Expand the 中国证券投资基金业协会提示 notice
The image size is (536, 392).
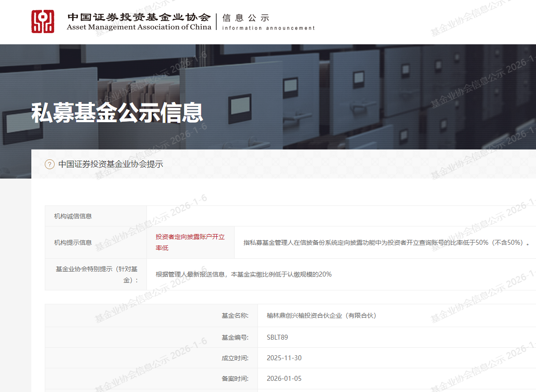pos(111,164)
